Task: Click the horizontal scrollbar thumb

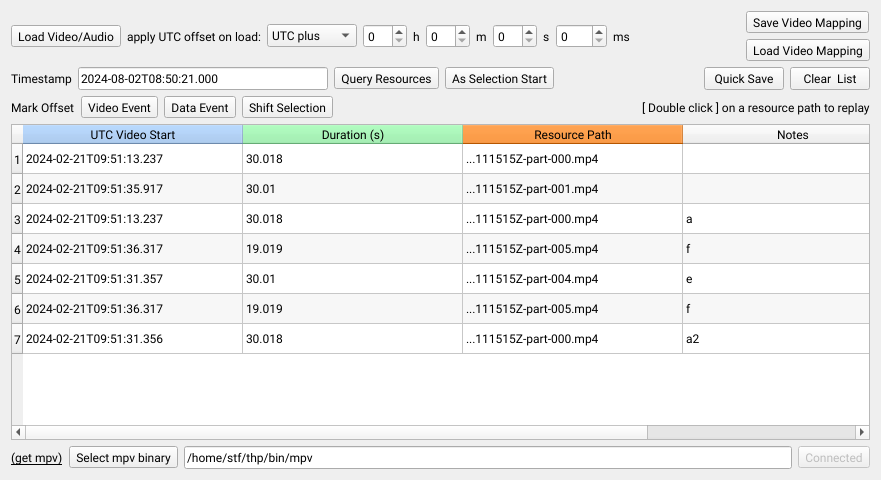Action: (x=336, y=432)
